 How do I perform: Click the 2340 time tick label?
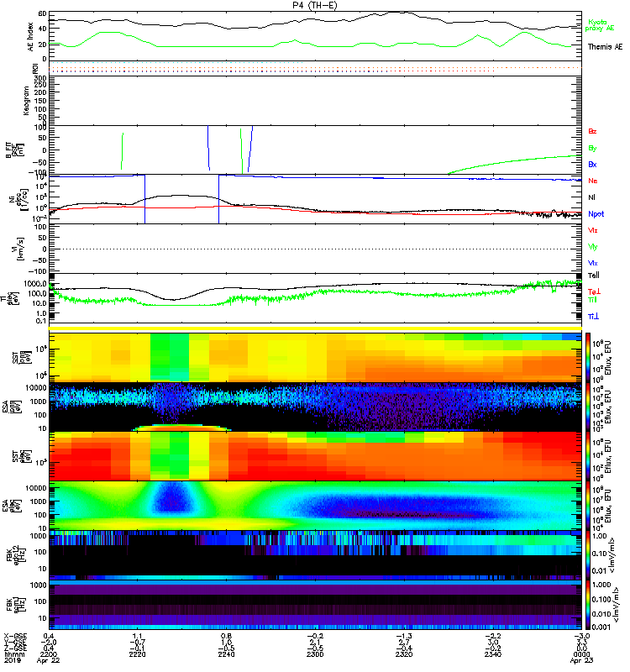pyautogui.click(x=493, y=654)
